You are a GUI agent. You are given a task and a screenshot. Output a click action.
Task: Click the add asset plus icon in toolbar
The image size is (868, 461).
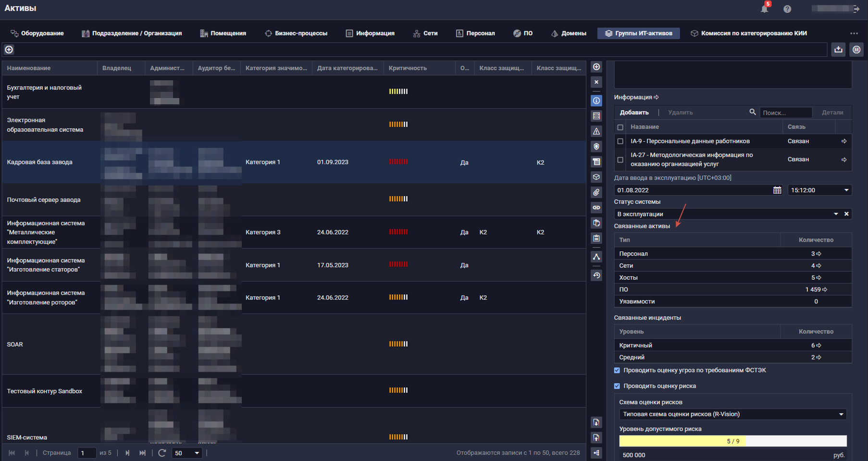(x=9, y=50)
